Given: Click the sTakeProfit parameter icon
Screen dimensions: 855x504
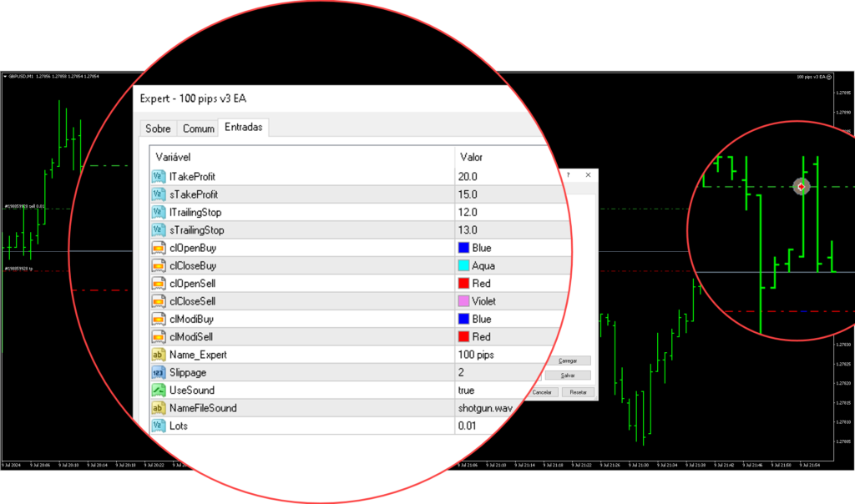Looking at the screenshot, I should [156, 194].
